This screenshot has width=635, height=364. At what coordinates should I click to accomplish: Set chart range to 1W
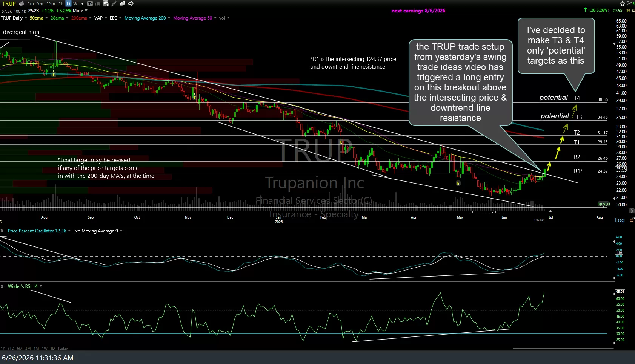pos(45,348)
